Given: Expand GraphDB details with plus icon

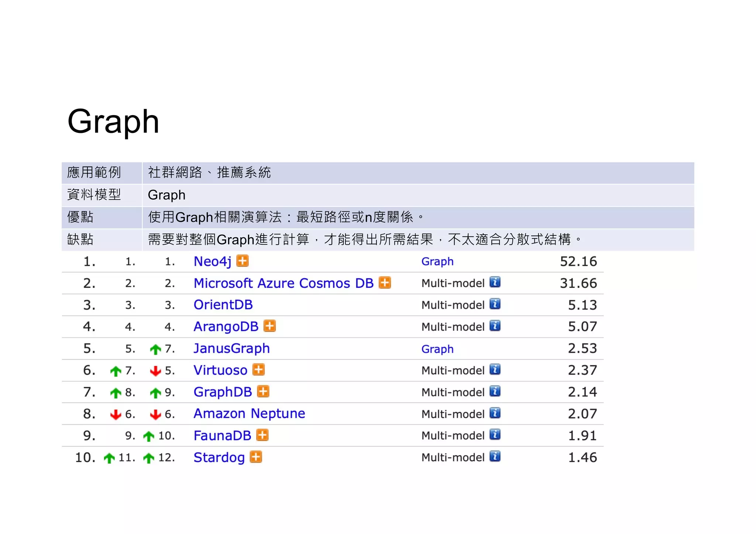Looking at the screenshot, I should 263,391.
